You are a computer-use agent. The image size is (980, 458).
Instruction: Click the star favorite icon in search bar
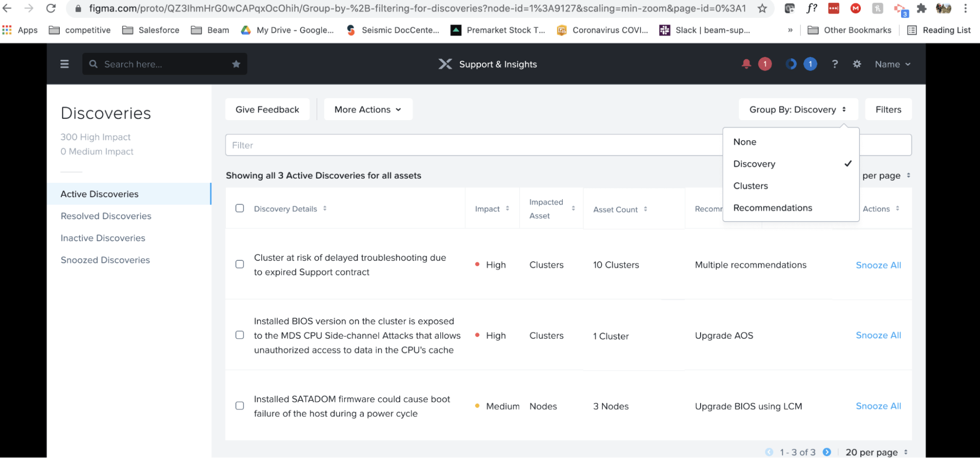coord(236,64)
